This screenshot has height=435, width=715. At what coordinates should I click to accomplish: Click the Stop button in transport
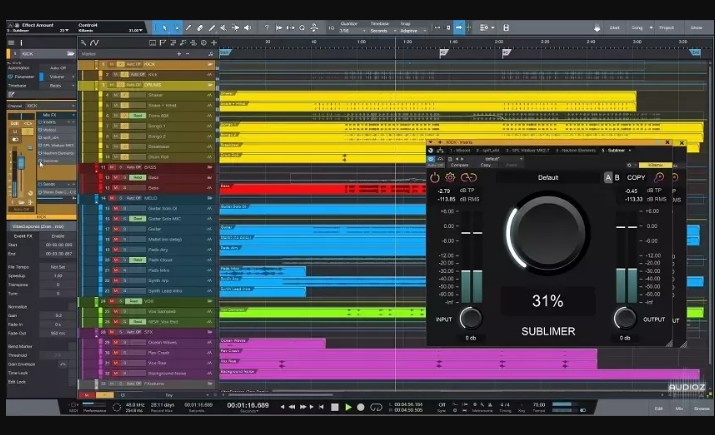335,407
